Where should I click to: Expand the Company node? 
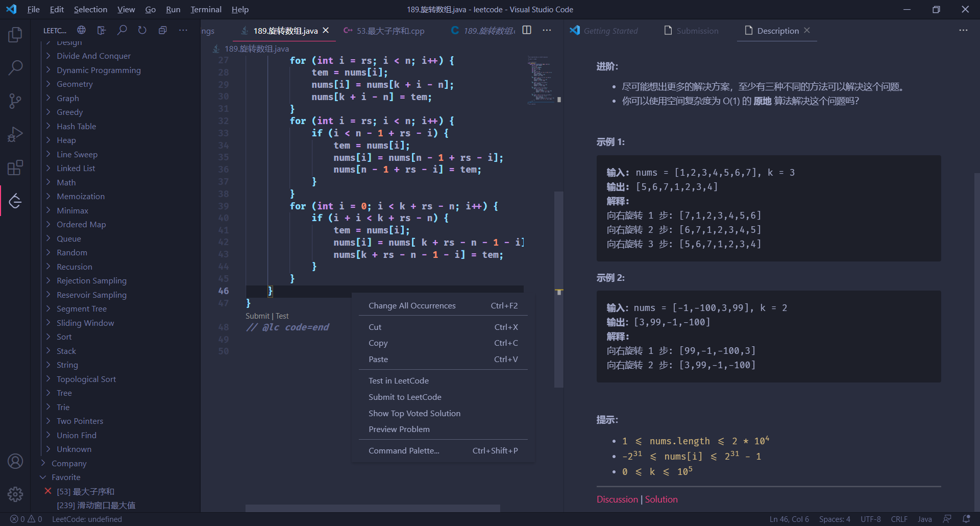pos(69,463)
